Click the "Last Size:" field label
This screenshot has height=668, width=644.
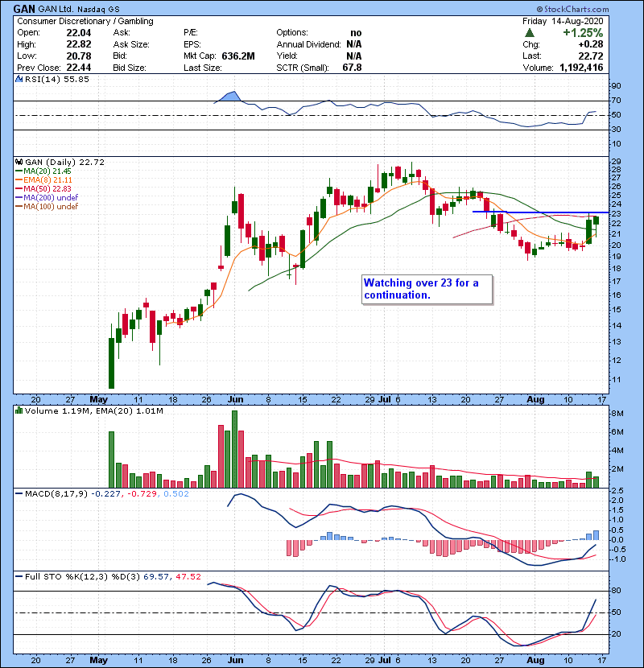tap(202, 68)
